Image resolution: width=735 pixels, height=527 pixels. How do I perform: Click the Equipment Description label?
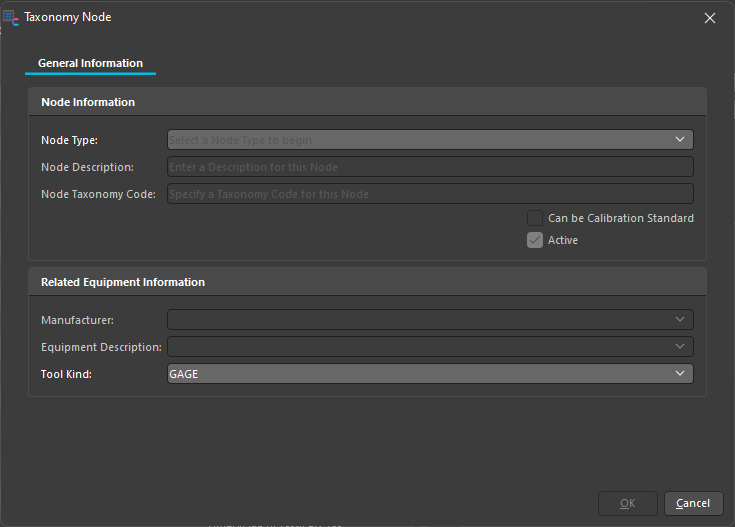point(101,347)
